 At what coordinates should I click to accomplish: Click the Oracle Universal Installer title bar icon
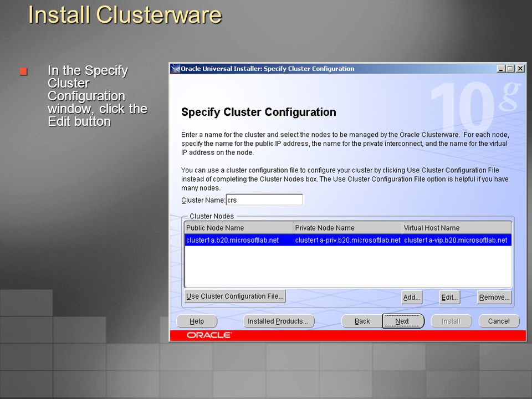[x=175, y=69]
